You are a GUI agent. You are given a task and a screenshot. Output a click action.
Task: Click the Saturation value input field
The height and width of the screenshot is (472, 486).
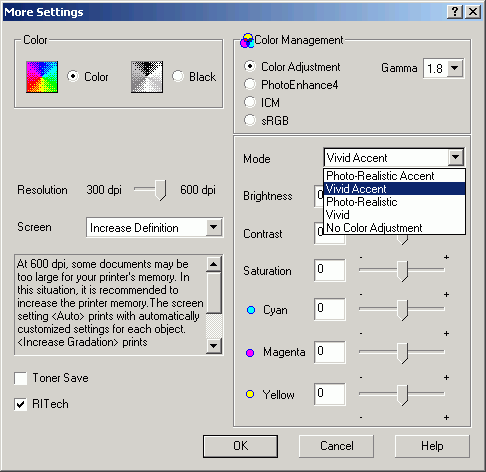pos(330,270)
